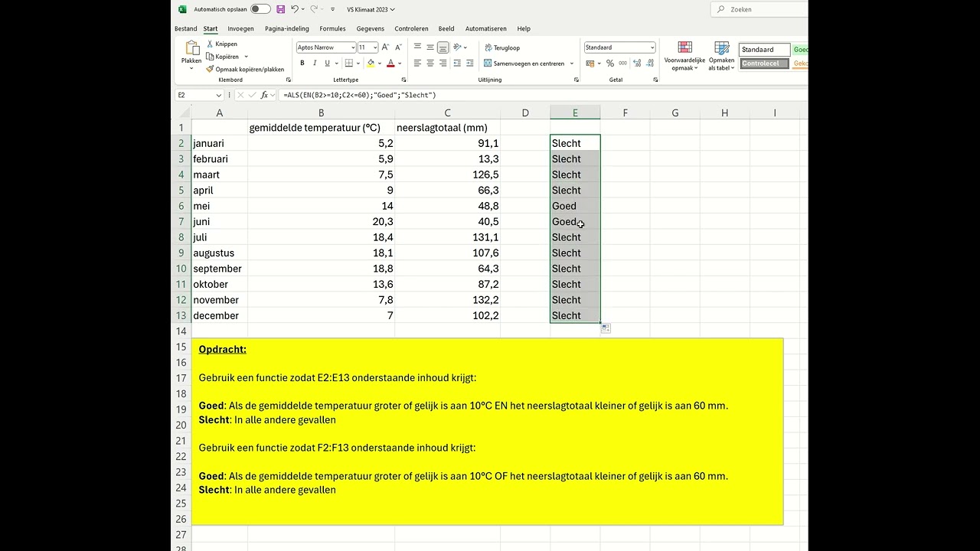Click the percent style icon
Screen dimensions: 980x551
(x=610, y=64)
